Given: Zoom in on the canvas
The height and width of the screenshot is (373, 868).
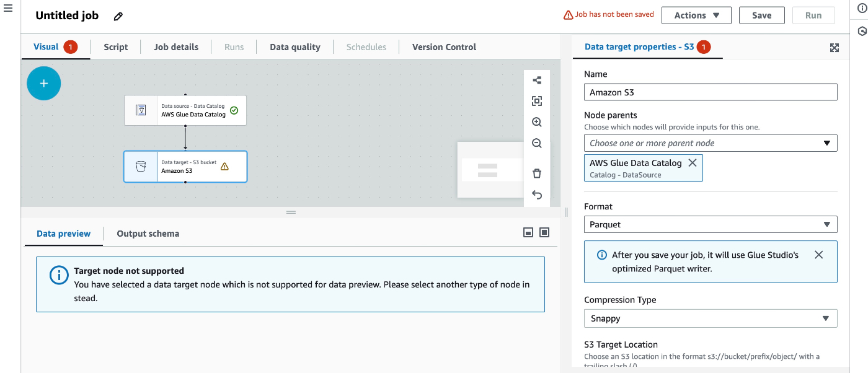Looking at the screenshot, I should (x=537, y=122).
